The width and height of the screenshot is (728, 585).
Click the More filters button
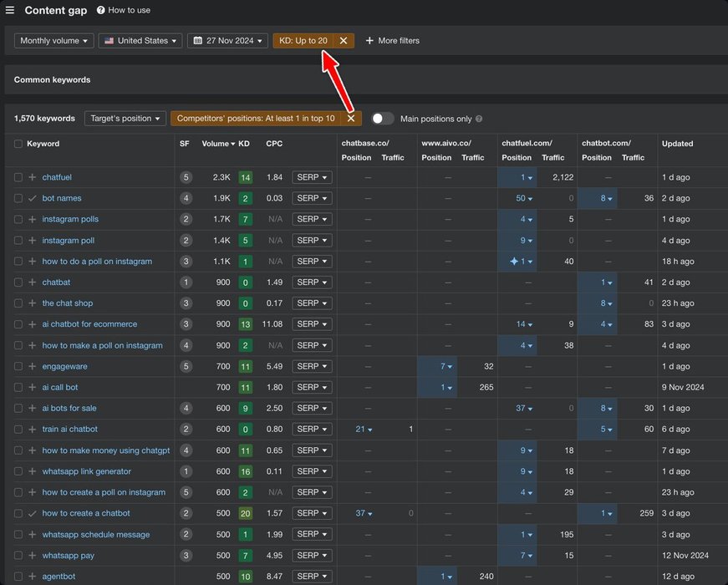[392, 41]
